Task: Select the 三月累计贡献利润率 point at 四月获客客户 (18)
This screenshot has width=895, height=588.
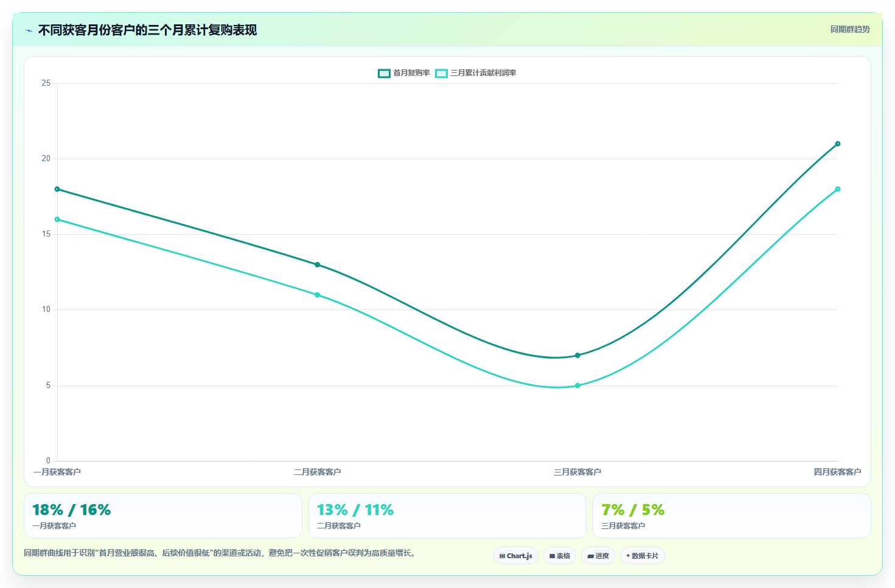Action: coord(838,189)
